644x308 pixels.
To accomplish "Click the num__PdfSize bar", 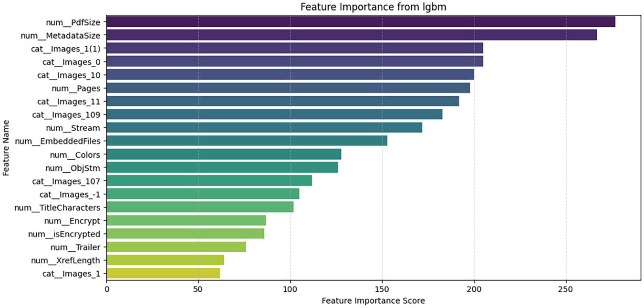I will click(361, 22).
